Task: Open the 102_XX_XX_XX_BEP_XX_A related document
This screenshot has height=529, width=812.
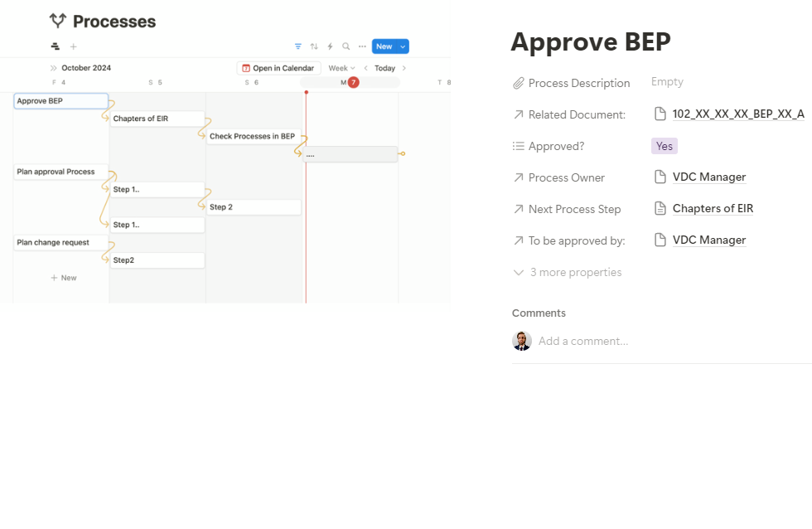Action: 737,114
